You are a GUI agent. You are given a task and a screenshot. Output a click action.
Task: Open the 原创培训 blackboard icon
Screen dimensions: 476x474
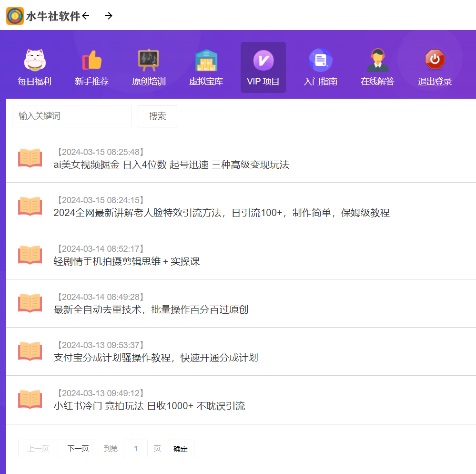tap(149, 60)
